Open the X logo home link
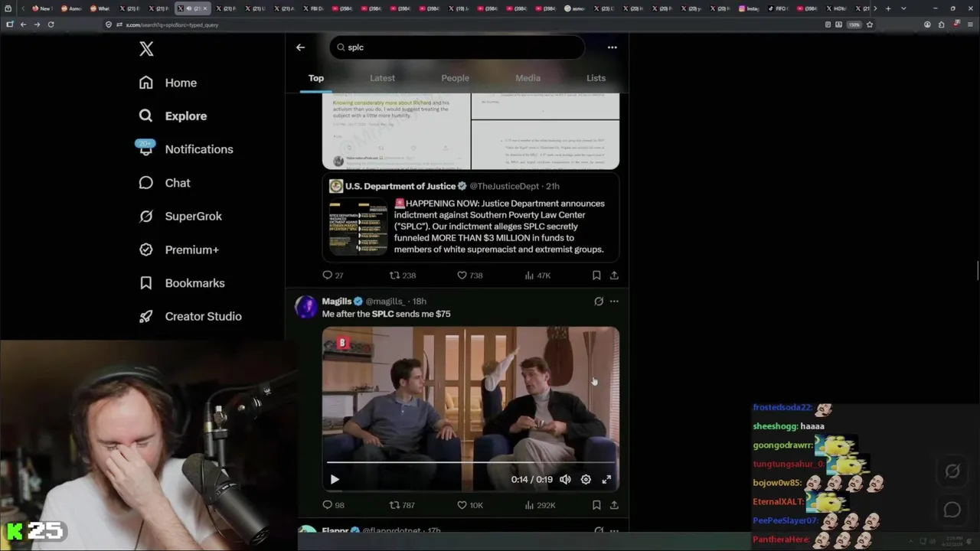Screen dimensions: 980x551 [x=146, y=49]
